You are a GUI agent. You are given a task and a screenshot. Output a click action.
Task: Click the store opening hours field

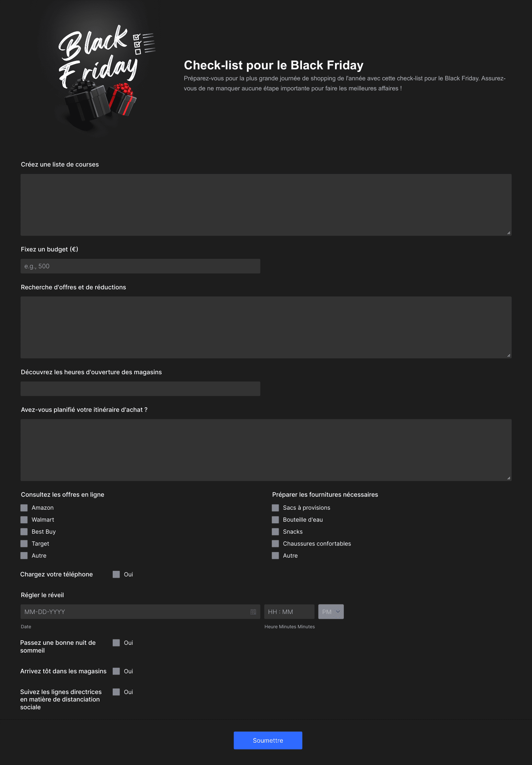pos(140,389)
